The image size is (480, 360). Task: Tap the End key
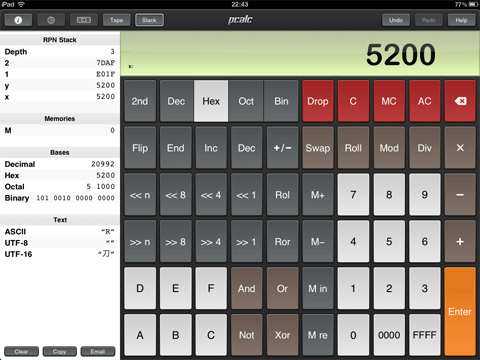click(176, 148)
